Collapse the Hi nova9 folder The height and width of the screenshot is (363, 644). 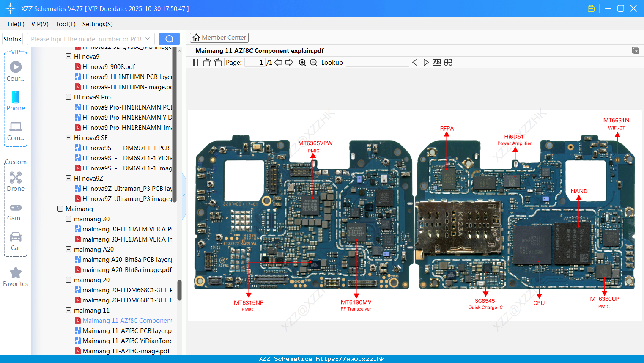click(x=69, y=56)
